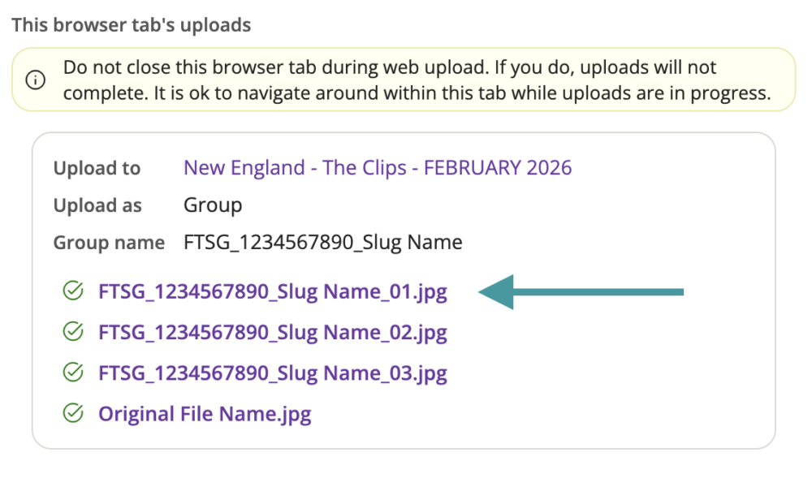Viewport: 812px width, 504px height.
Task: Click the green checkmark beside Slug Name_01.jpg
Action: pyautogui.click(x=73, y=291)
